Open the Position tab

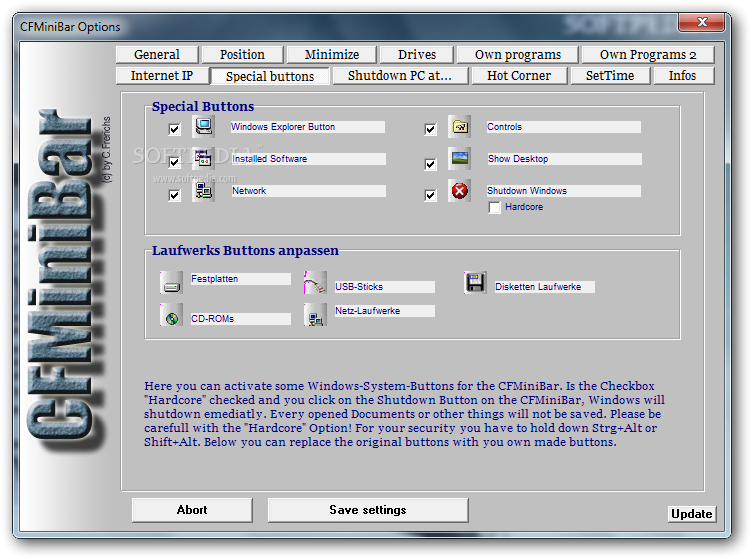click(x=242, y=55)
